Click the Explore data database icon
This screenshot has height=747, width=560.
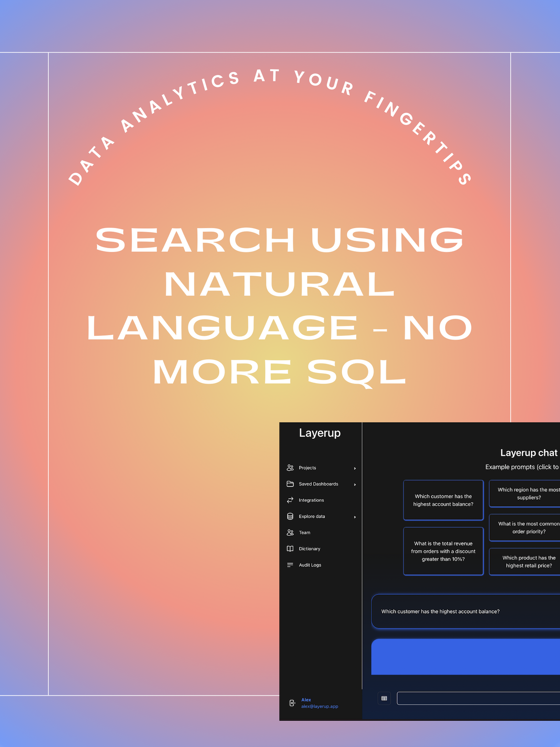pyautogui.click(x=290, y=516)
